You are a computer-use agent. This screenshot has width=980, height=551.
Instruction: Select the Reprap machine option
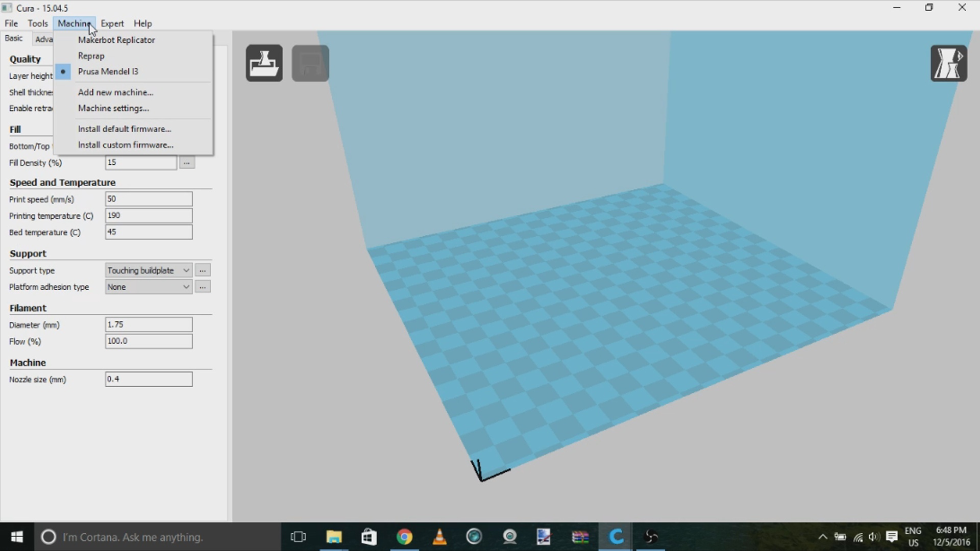coord(91,56)
